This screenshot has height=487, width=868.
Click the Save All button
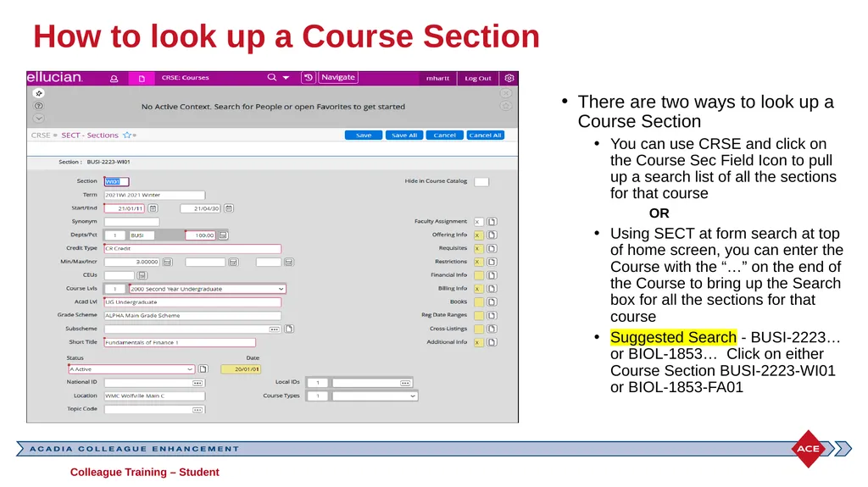404,135
